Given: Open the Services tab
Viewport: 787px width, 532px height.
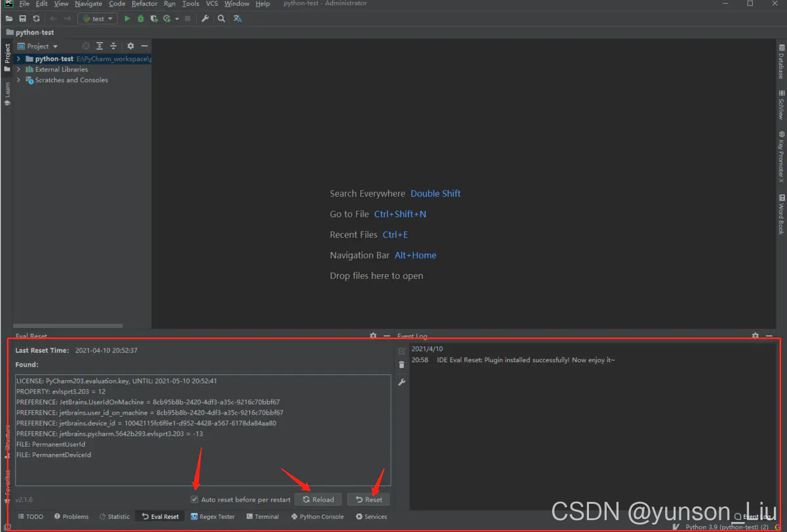Looking at the screenshot, I should pos(371,517).
